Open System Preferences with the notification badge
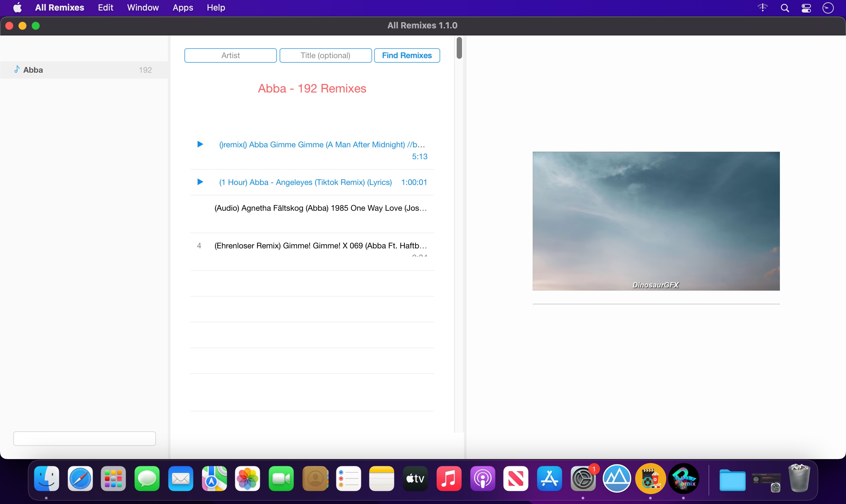Viewport: 846px width, 504px height. click(583, 479)
